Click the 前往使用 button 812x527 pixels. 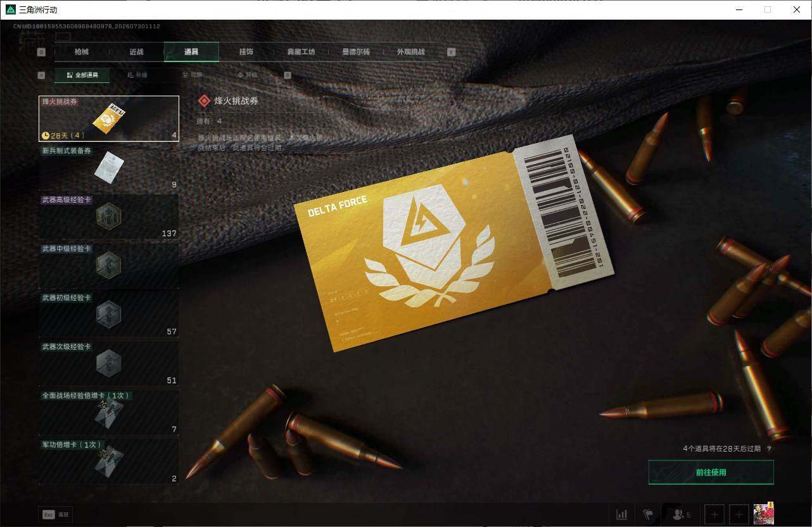pos(711,473)
